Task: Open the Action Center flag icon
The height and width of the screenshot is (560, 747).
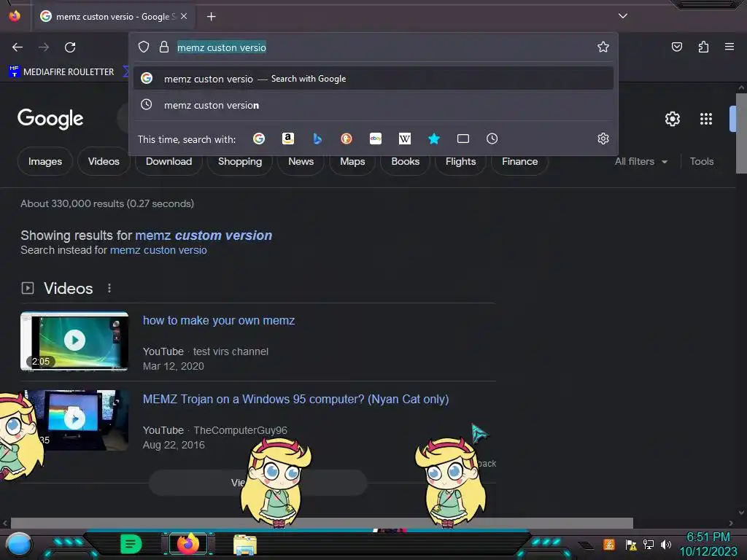Action: (x=631, y=544)
